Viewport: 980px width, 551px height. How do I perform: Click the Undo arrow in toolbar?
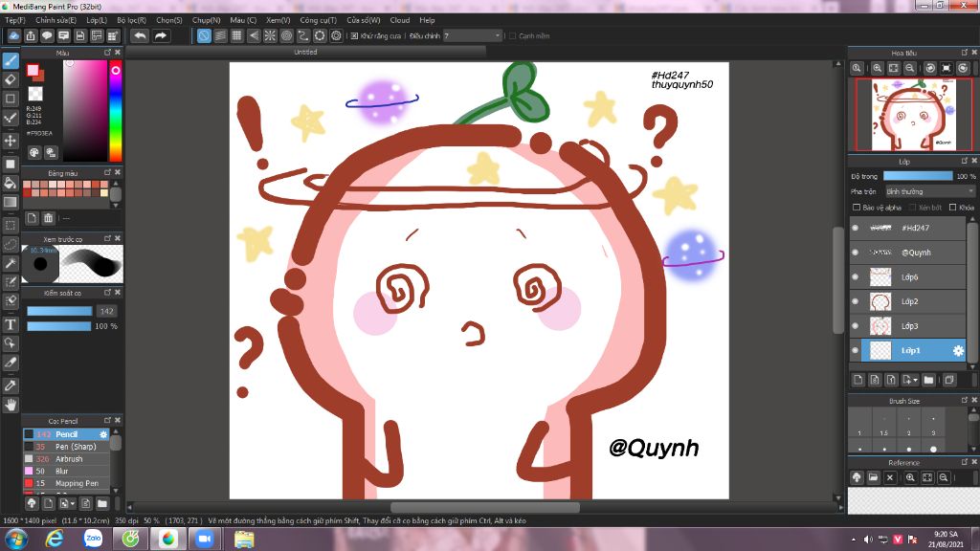click(140, 35)
